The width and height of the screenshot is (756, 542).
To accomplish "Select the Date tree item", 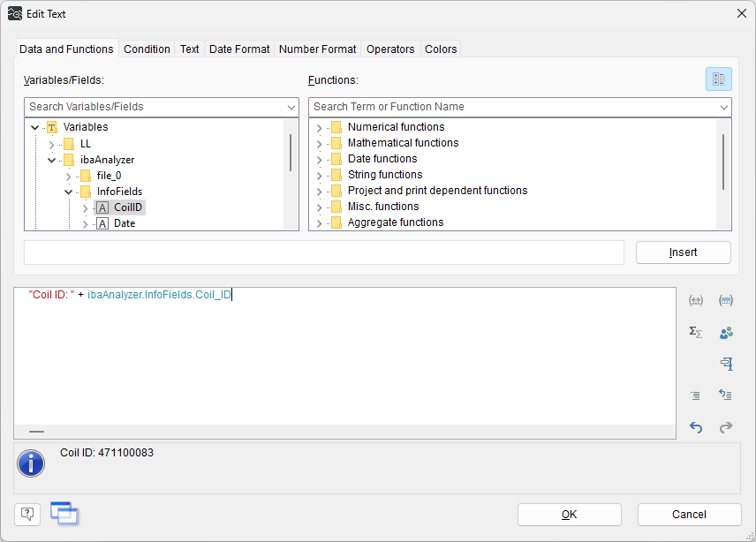I will (x=125, y=223).
